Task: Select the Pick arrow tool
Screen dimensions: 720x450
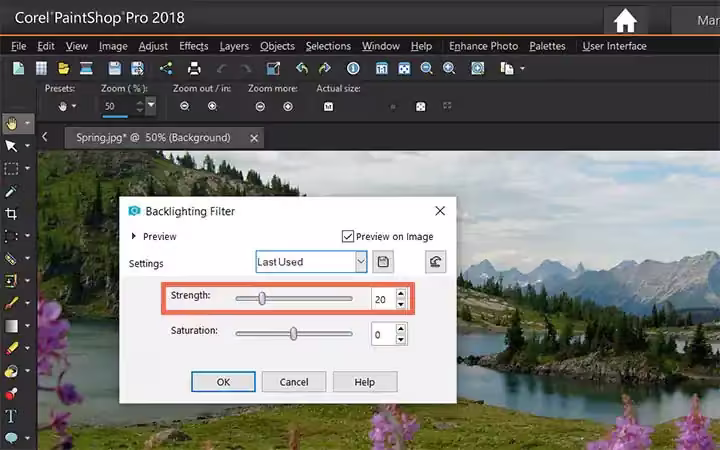Action: coord(11,146)
